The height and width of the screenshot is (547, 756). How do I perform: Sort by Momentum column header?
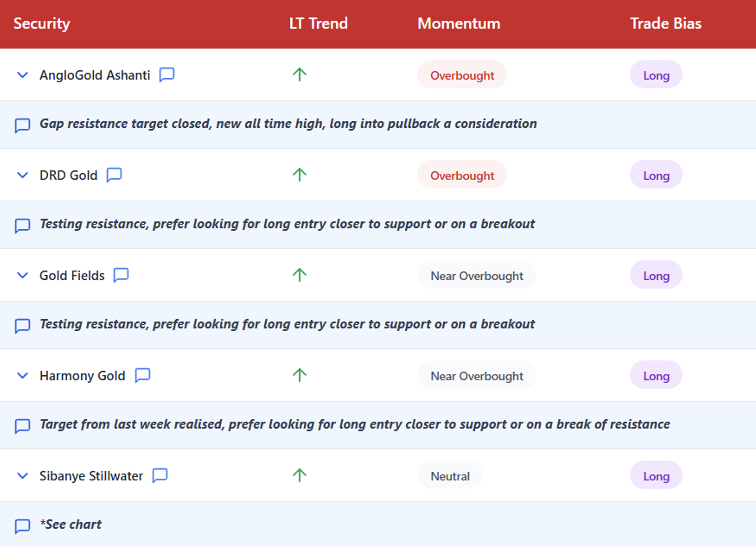459,23
